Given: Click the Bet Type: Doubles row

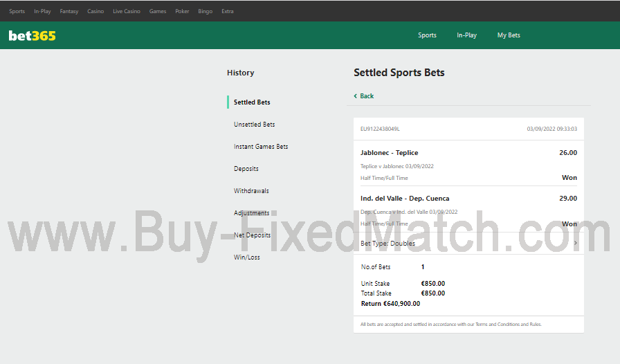Looking at the screenshot, I should point(468,243).
